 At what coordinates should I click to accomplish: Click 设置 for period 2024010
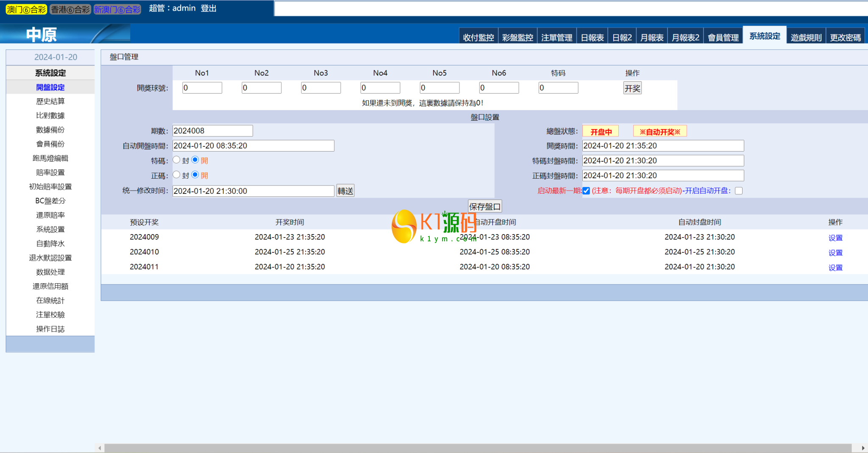(x=835, y=252)
